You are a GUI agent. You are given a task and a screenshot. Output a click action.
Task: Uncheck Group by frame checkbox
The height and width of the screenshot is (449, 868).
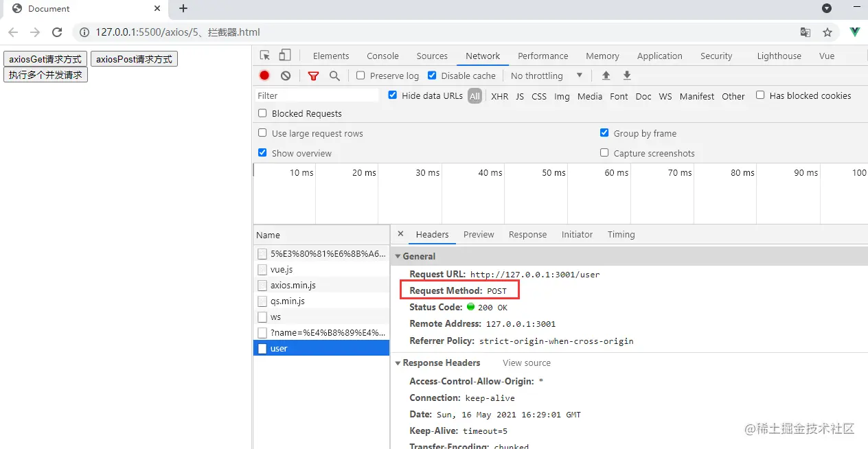[604, 133]
